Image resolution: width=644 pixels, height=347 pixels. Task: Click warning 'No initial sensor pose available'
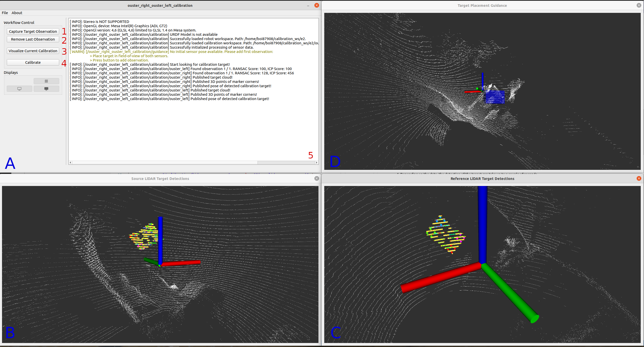(171, 52)
